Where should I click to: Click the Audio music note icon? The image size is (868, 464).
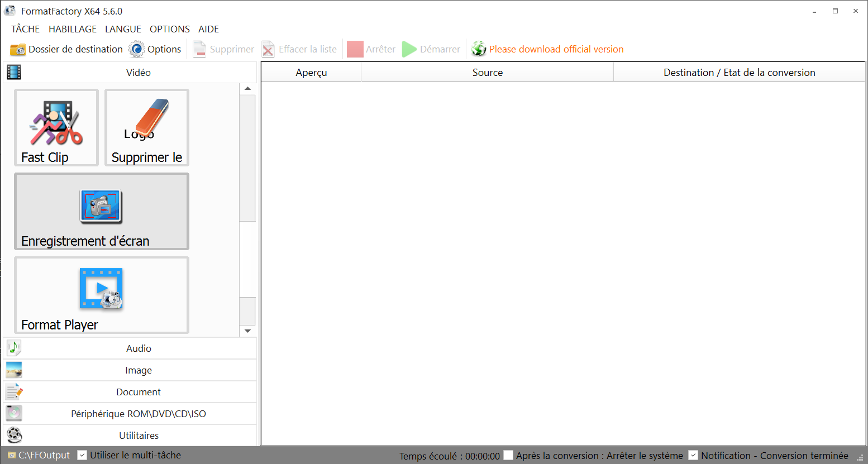14,348
